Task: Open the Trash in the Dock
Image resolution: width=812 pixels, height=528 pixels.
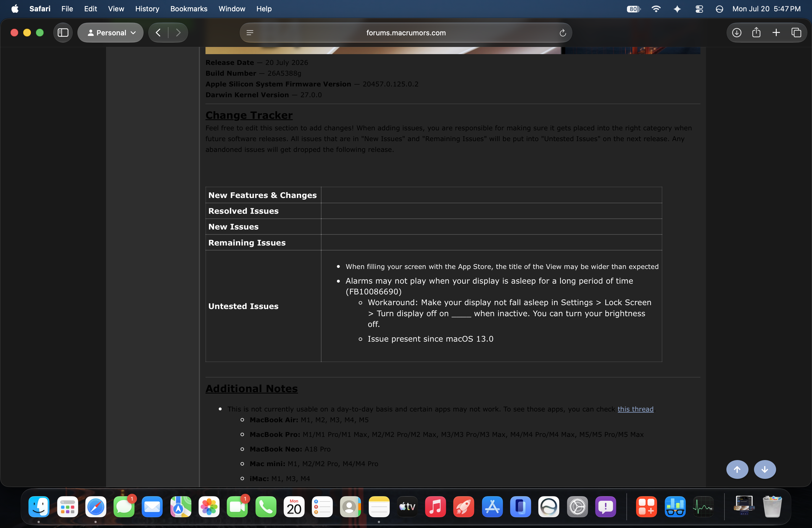Action: [x=773, y=506]
